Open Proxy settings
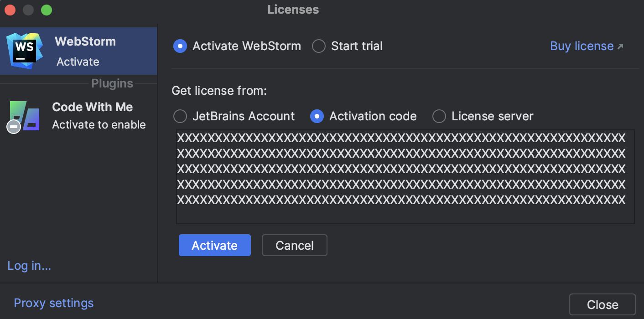 [x=53, y=303]
